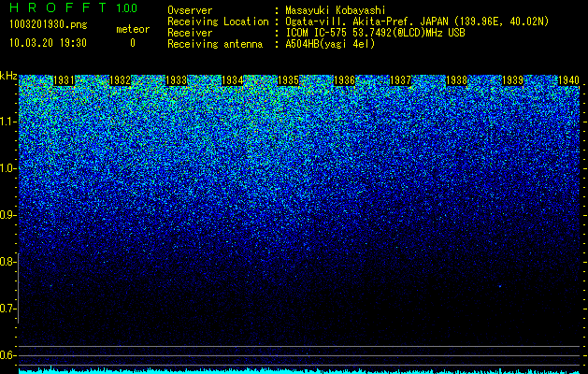Click the Receiving antenna label
This screenshot has width=588, height=374.
pos(215,44)
